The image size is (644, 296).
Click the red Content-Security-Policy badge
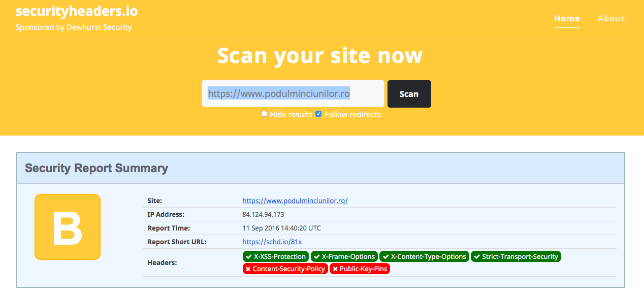285,269
